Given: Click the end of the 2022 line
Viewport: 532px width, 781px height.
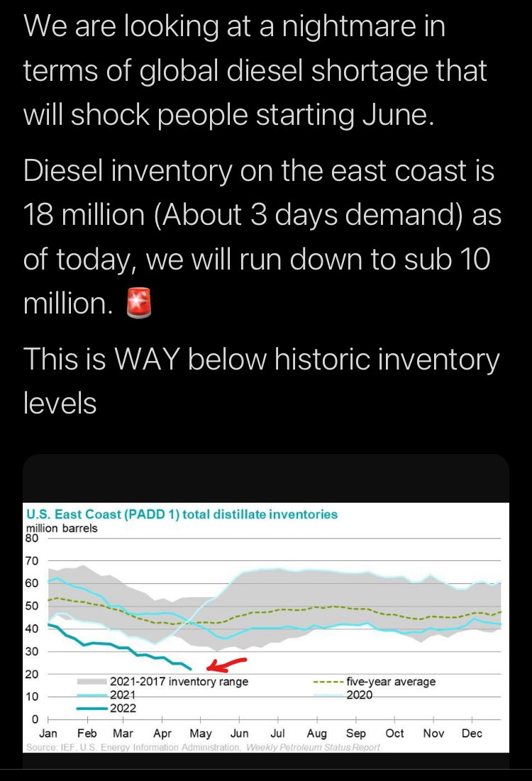Looking at the screenshot, I should point(191,668).
